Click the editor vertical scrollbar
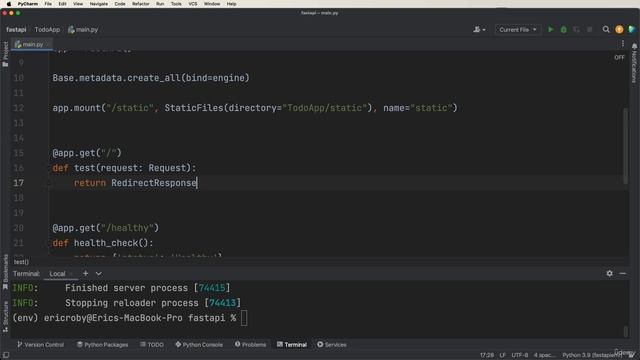 [x=625, y=145]
